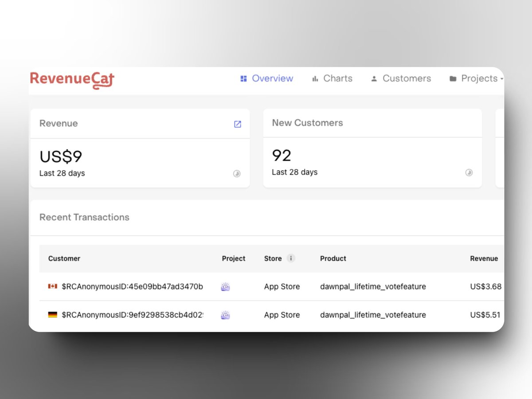
Task: Click the US$3.68 revenue cell
Action: [486, 287]
